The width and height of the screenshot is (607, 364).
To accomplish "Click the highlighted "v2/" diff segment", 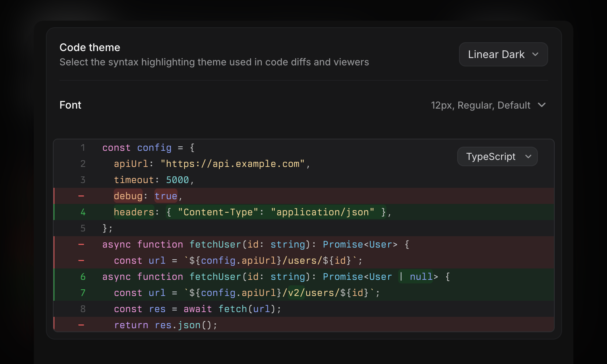I will tap(296, 293).
